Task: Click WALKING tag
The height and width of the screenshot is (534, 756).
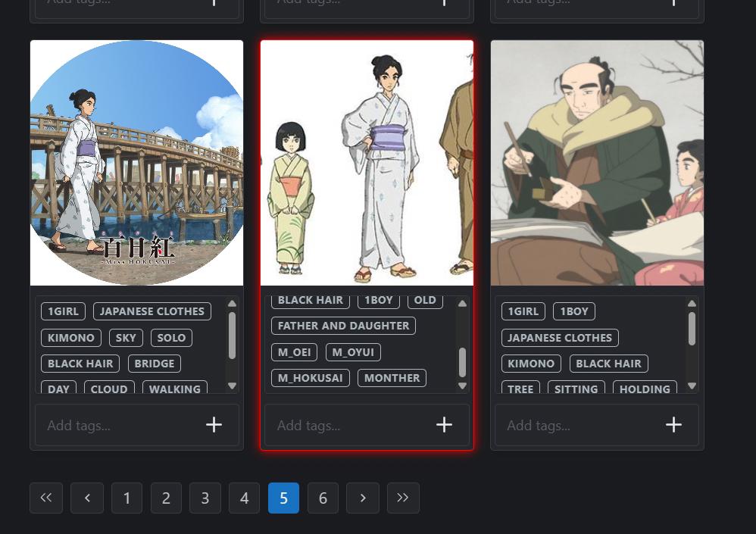Action: click(x=174, y=388)
